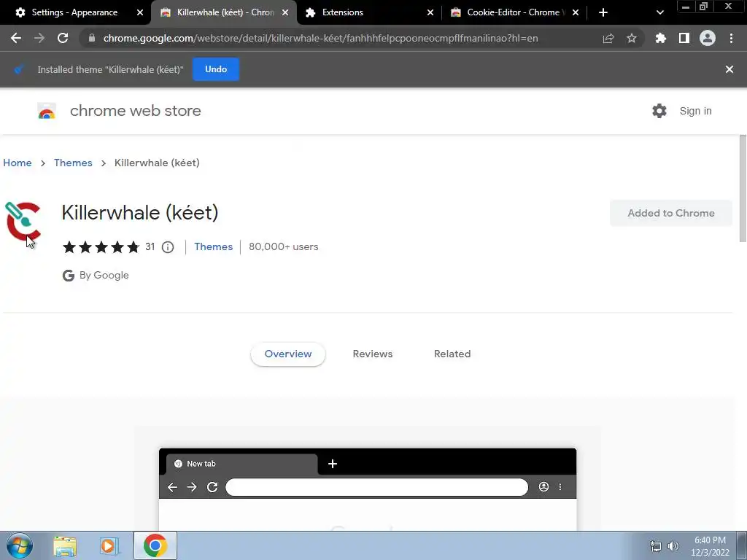
Task: Select the Related tab
Action: click(x=452, y=354)
